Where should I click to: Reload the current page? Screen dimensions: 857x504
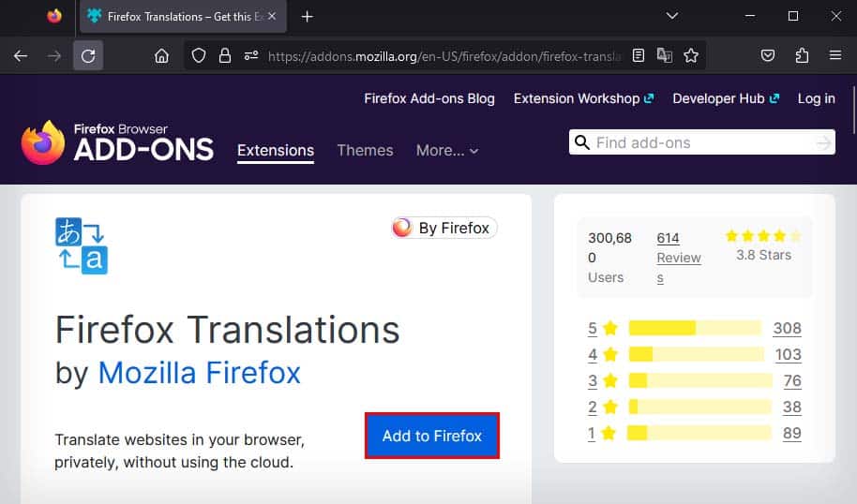point(88,55)
